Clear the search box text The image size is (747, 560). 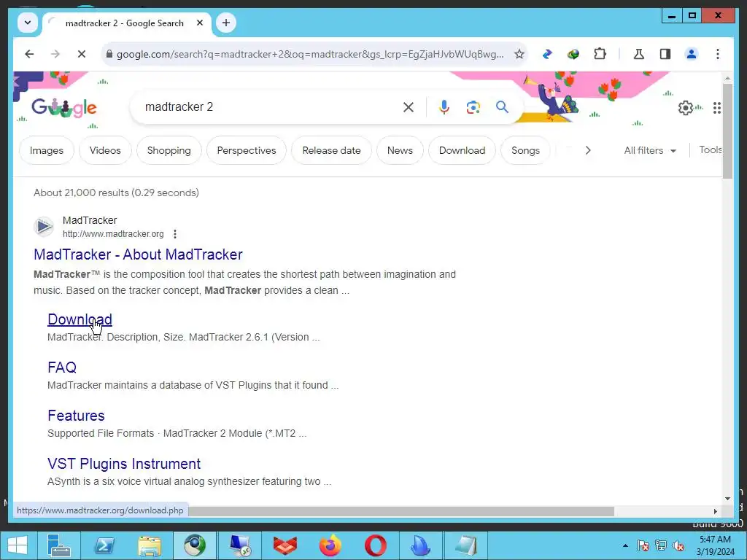(409, 107)
